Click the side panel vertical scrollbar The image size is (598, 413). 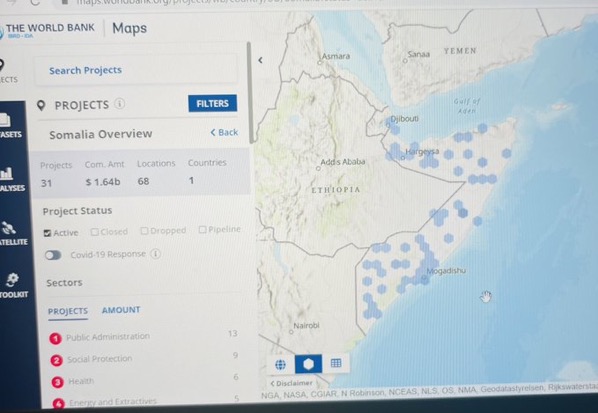point(250,92)
